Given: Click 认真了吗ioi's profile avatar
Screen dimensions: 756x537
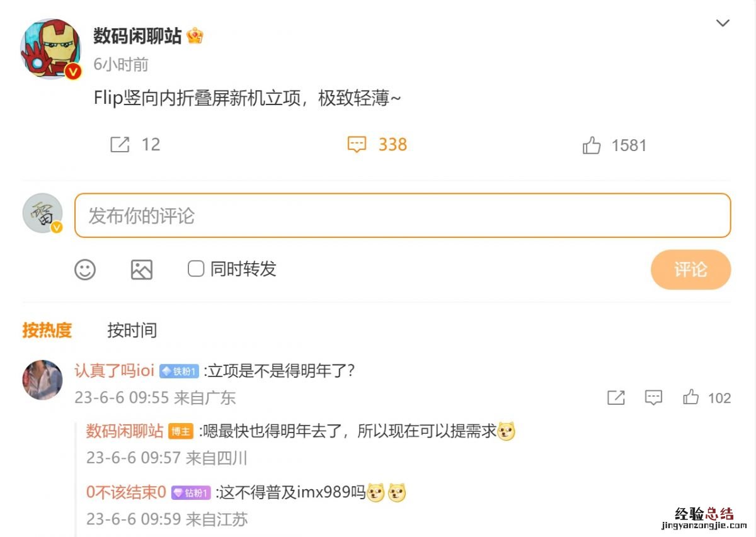Looking at the screenshot, I should point(42,380).
